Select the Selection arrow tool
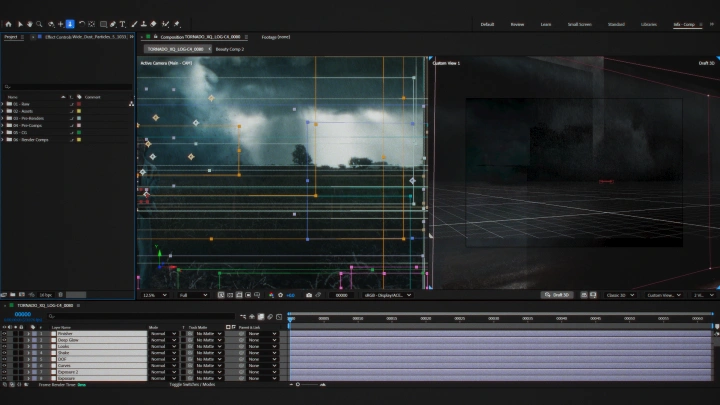720x405 pixels. pyautogui.click(x=20, y=24)
